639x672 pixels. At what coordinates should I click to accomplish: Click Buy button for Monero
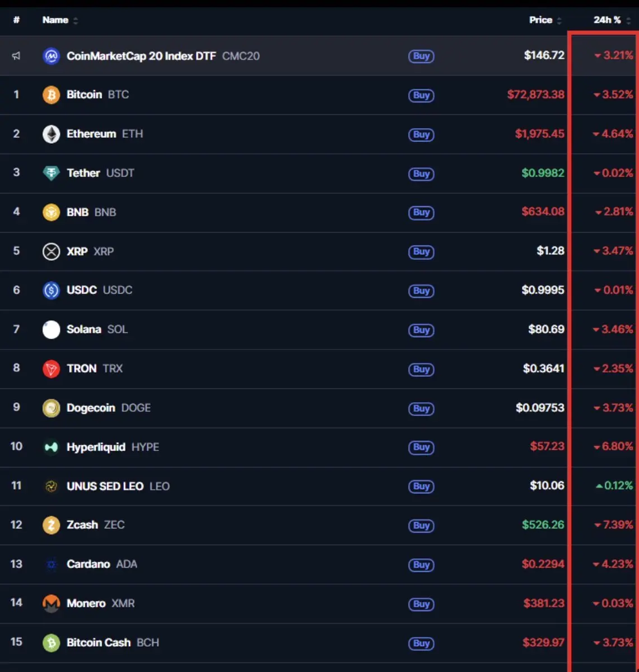click(x=421, y=604)
